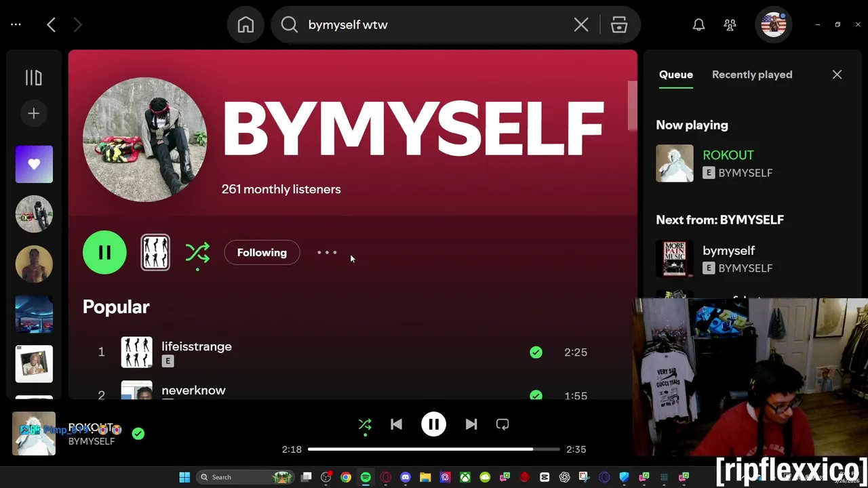
Task: Click the artist page scrollbar
Action: tap(632, 106)
